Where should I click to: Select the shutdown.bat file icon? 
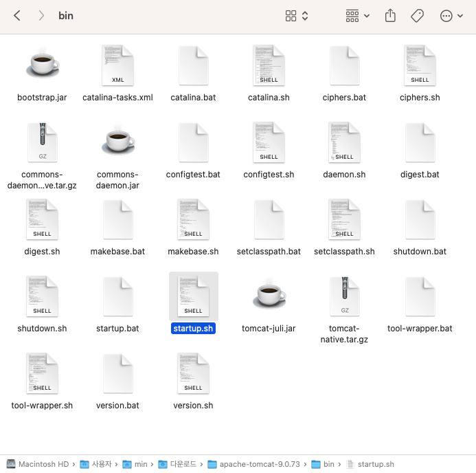(x=420, y=219)
